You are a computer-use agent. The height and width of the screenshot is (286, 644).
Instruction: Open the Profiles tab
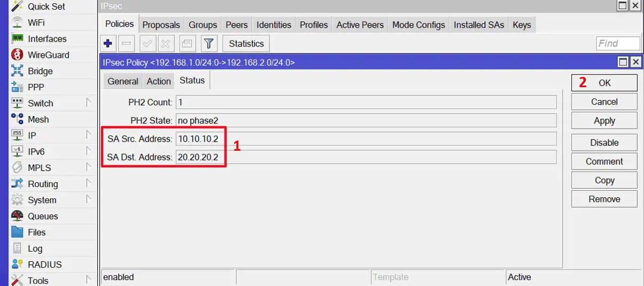point(314,25)
